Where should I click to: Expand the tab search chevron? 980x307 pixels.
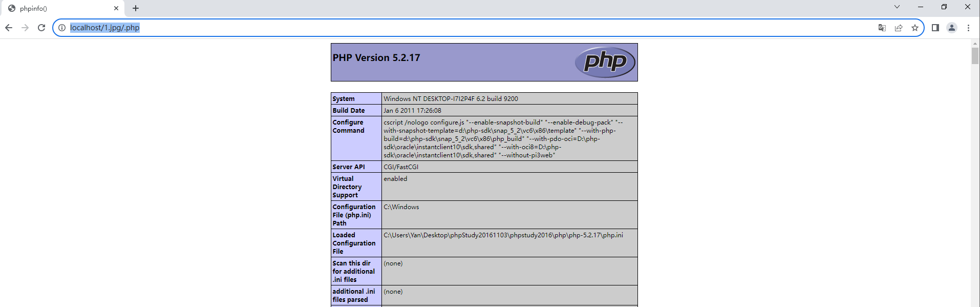click(x=897, y=7)
